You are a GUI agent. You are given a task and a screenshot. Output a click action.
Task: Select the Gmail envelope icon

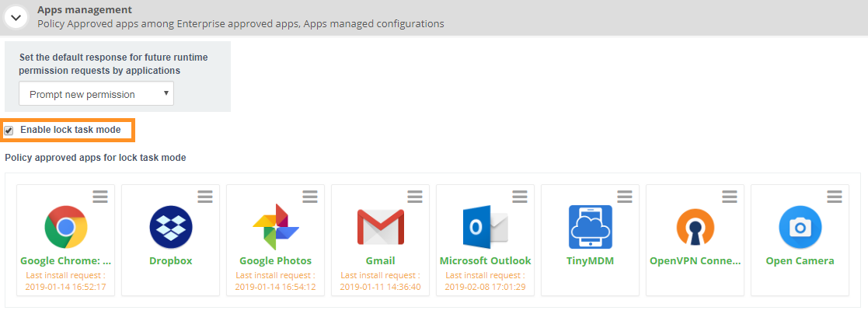[x=380, y=227]
